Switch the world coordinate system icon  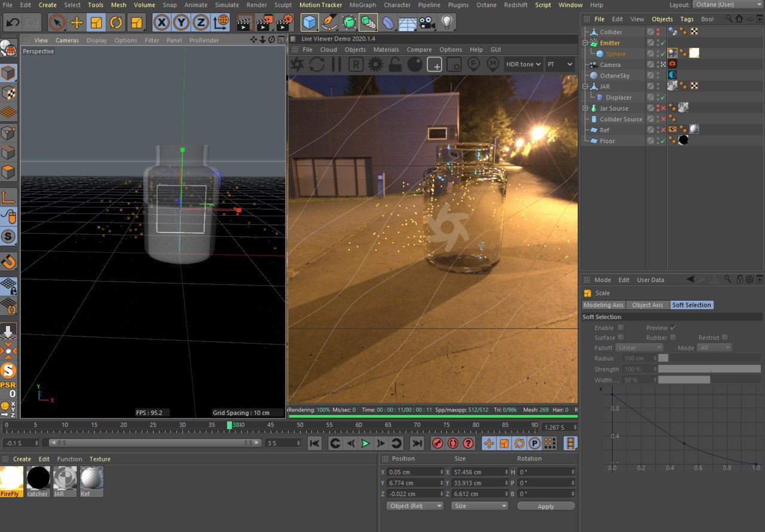click(x=221, y=23)
